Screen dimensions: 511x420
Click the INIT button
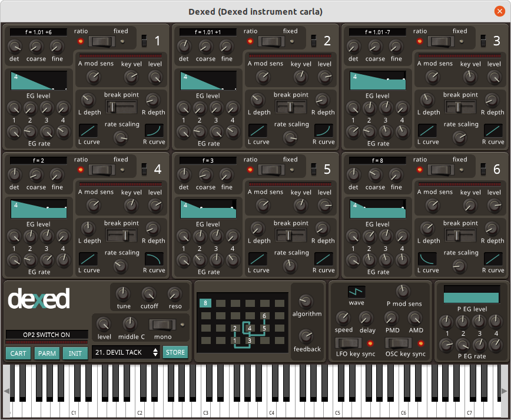pos(75,353)
